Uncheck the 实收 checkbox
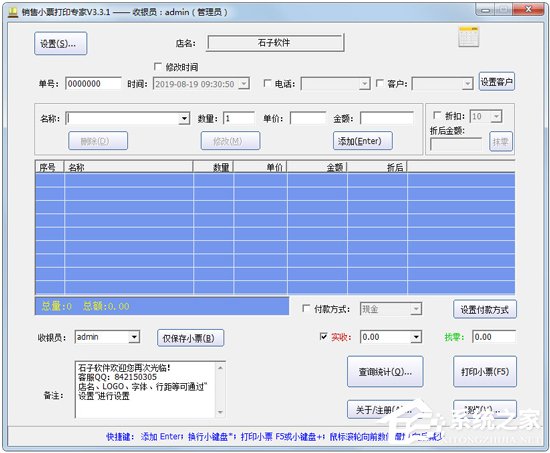Screen dimensions: 550x453 [323, 337]
